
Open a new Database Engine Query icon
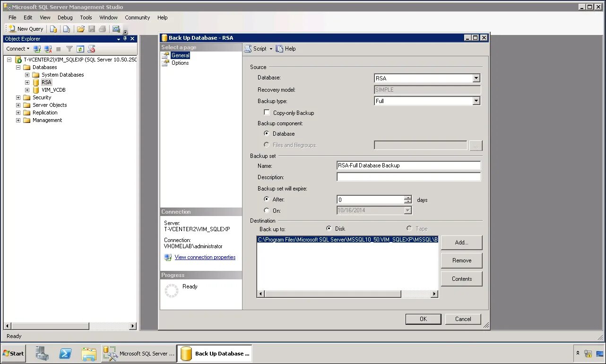tap(54, 29)
